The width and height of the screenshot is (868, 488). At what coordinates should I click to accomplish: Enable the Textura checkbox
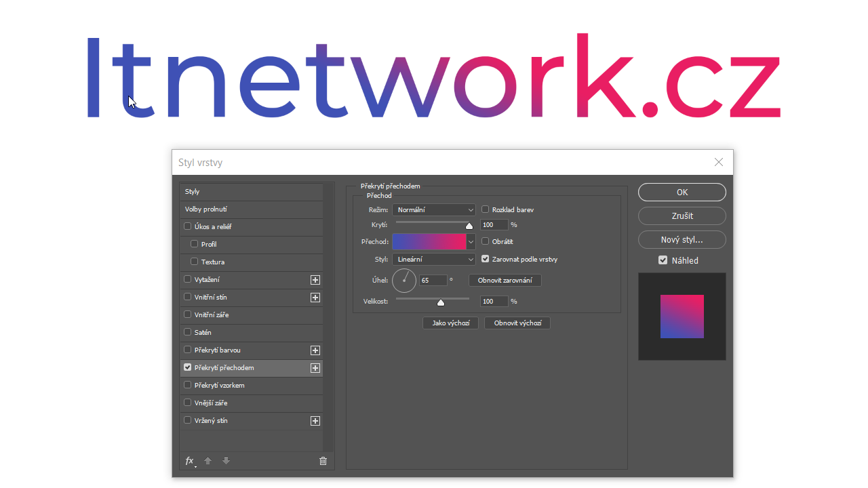coord(195,262)
